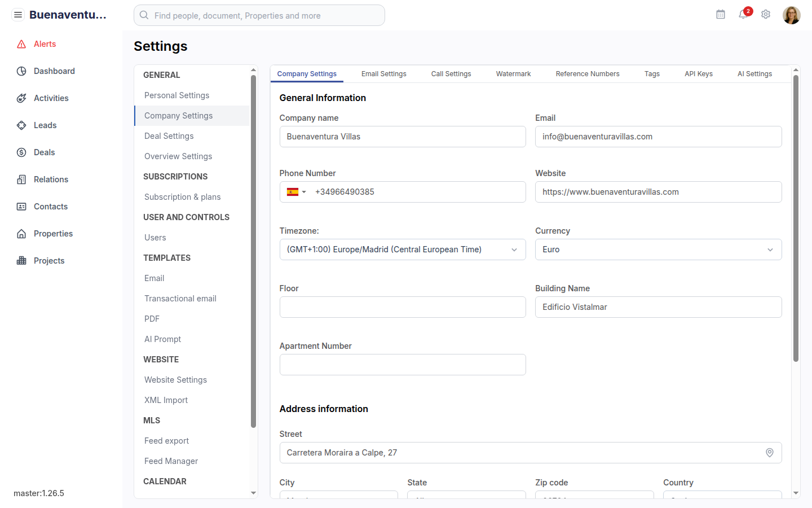Expand the Currency dropdown
The height and width of the screenshot is (508, 812).
point(658,249)
